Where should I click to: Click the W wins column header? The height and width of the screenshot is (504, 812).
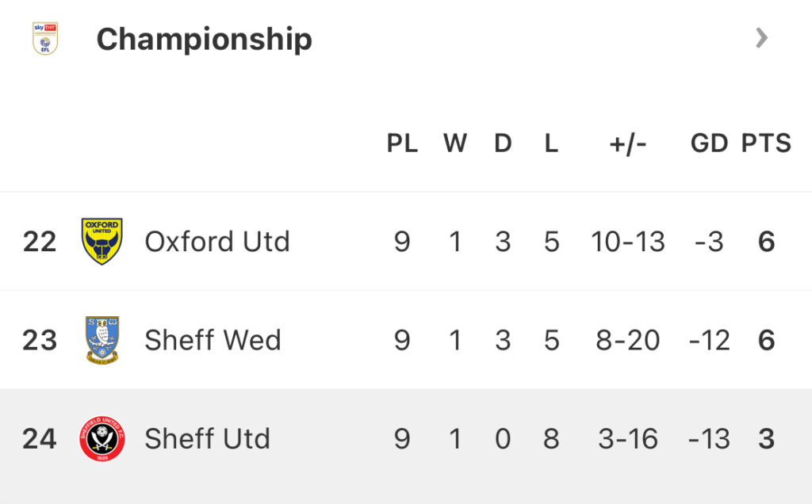(454, 143)
